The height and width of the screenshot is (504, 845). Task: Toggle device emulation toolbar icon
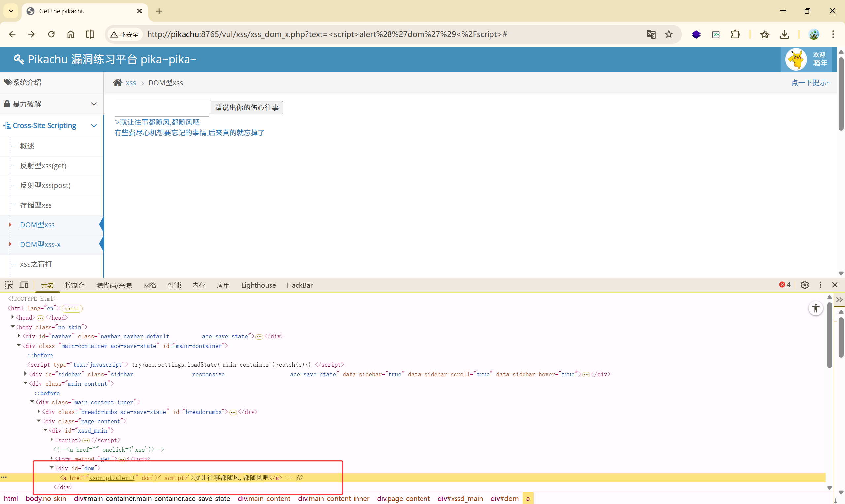click(24, 285)
